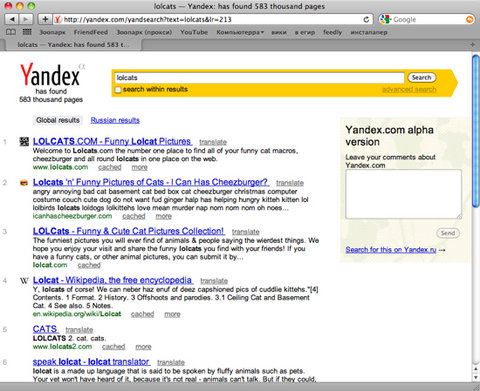Go forward with the browser forward arrow

coord(25,19)
